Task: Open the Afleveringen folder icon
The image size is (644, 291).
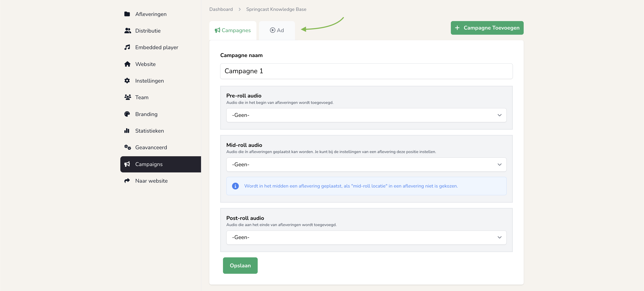Action: 127,14
